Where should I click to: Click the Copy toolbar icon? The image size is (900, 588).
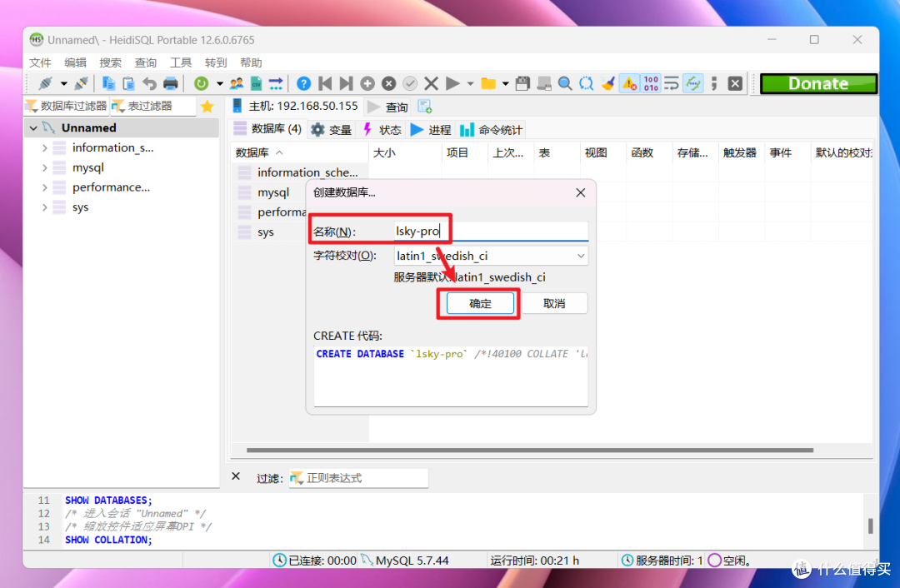point(108,84)
